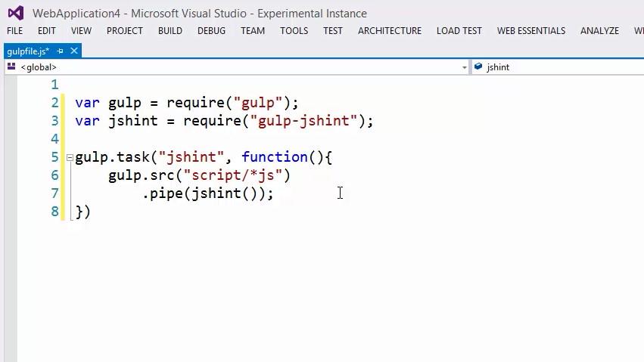Open the DEBUG menu
The width and height of the screenshot is (644, 362).
(212, 31)
